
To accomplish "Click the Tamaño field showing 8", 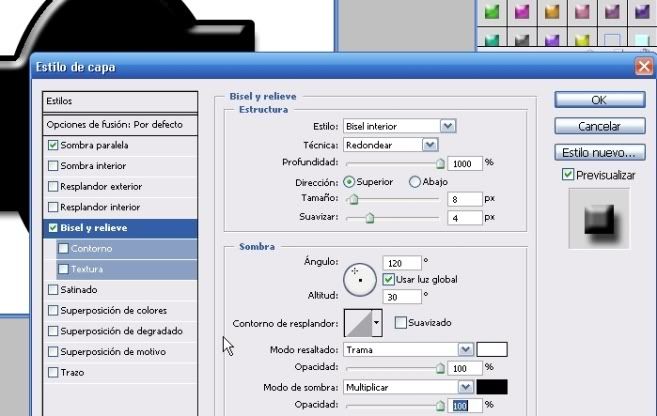I will 465,199.
